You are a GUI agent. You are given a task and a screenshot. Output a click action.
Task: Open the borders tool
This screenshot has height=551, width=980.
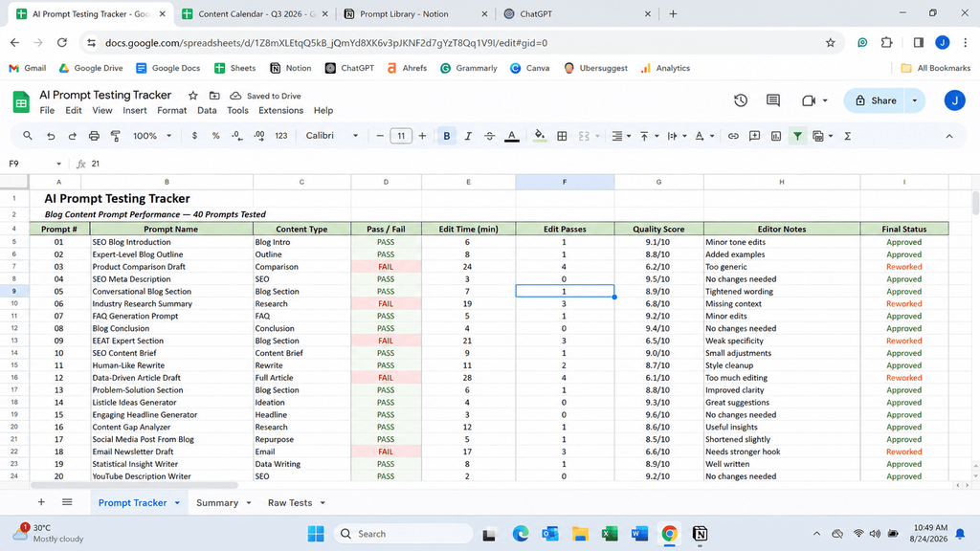[562, 136]
